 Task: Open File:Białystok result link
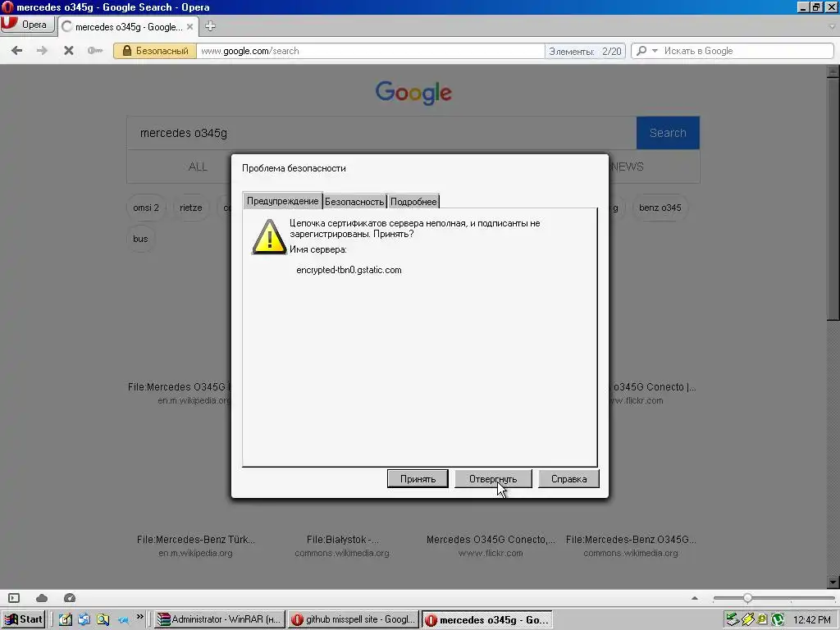click(342, 540)
